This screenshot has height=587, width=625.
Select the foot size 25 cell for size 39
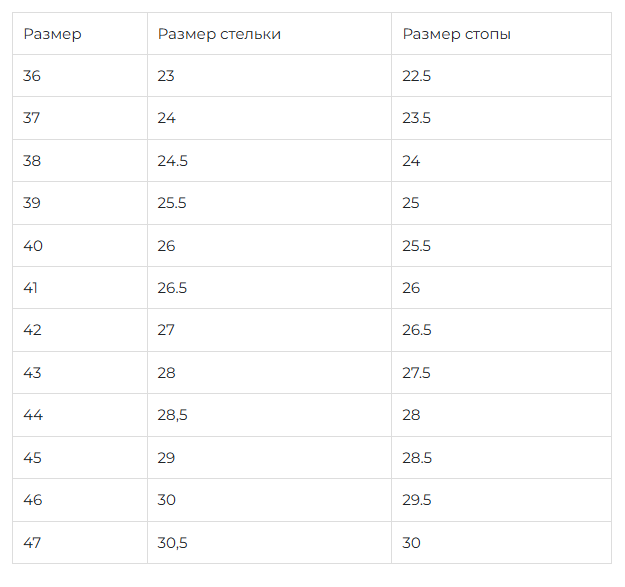412,203
